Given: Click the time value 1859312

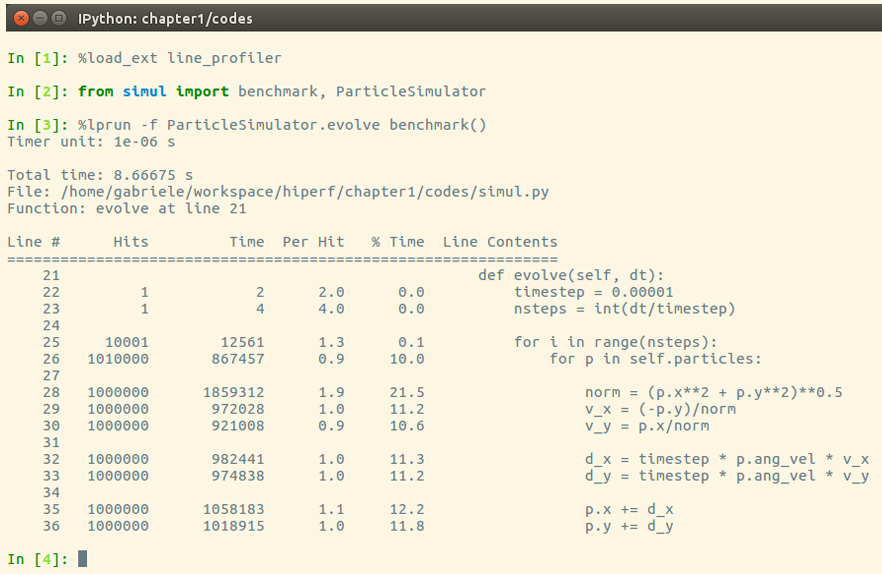Looking at the screenshot, I should point(233,392).
